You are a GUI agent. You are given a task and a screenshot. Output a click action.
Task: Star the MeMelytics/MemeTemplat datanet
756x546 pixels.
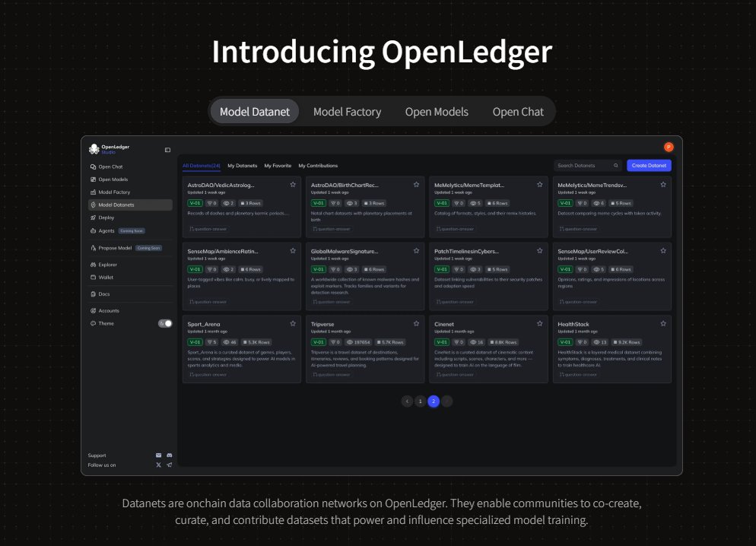(539, 185)
